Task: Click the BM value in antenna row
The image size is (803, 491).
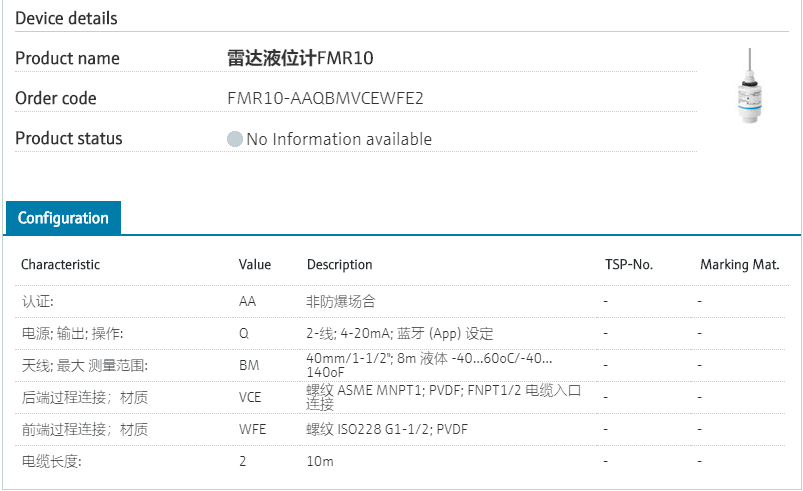Action: [x=249, y=366]
